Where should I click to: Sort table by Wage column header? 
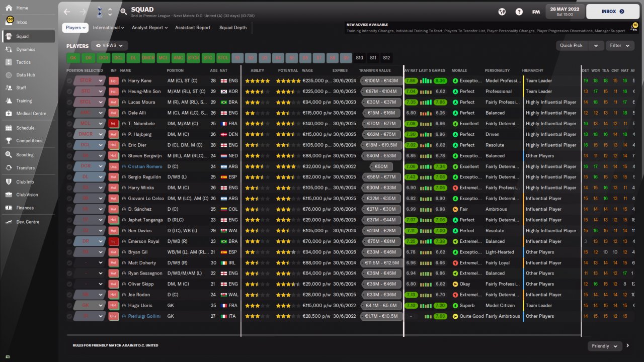coord(307,70)
